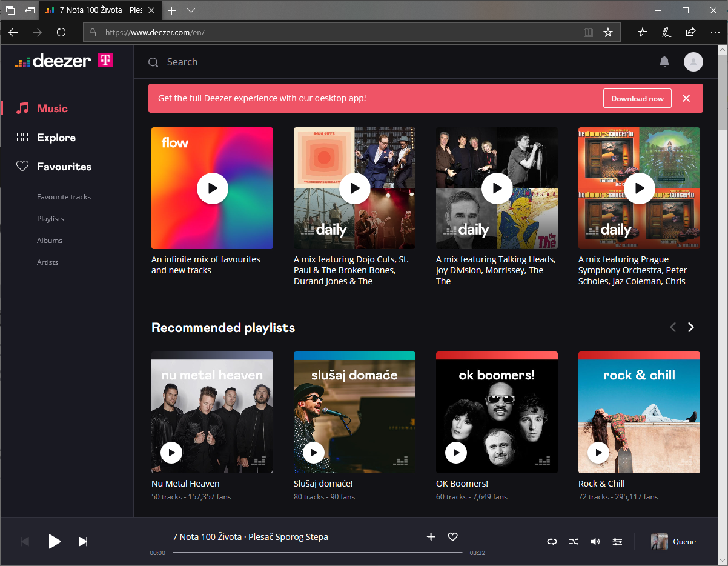Play the Slušaj domaće playlist

tap(314, 453)
